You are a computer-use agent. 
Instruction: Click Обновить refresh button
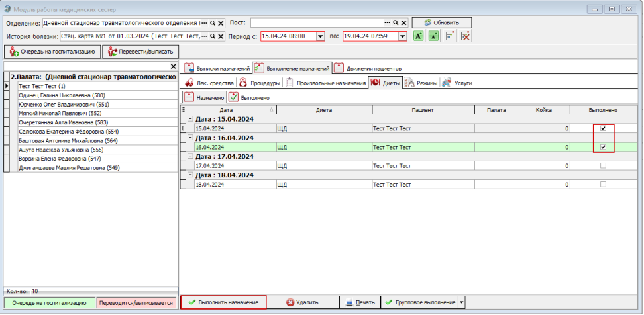(x=442, y=22)
